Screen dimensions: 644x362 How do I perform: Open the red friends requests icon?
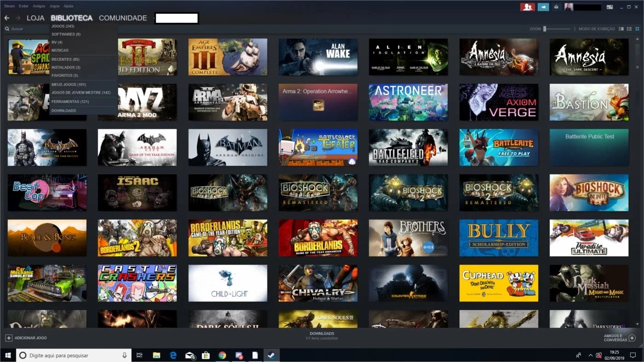tap(527, 7)
